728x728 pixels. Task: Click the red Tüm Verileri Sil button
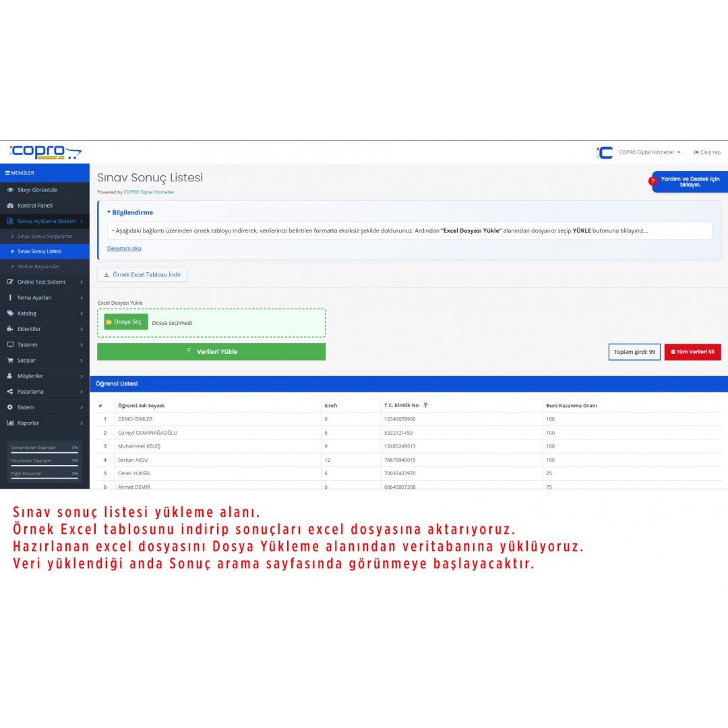point(692,352)
